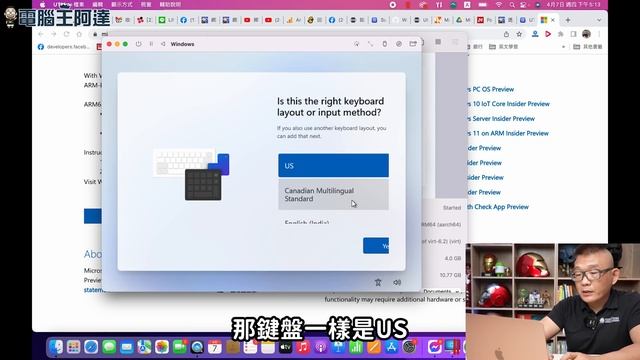The image size is (640, 360).
Task: Click the Wi-Fi icon in menu bar
Action: (498, 4)
